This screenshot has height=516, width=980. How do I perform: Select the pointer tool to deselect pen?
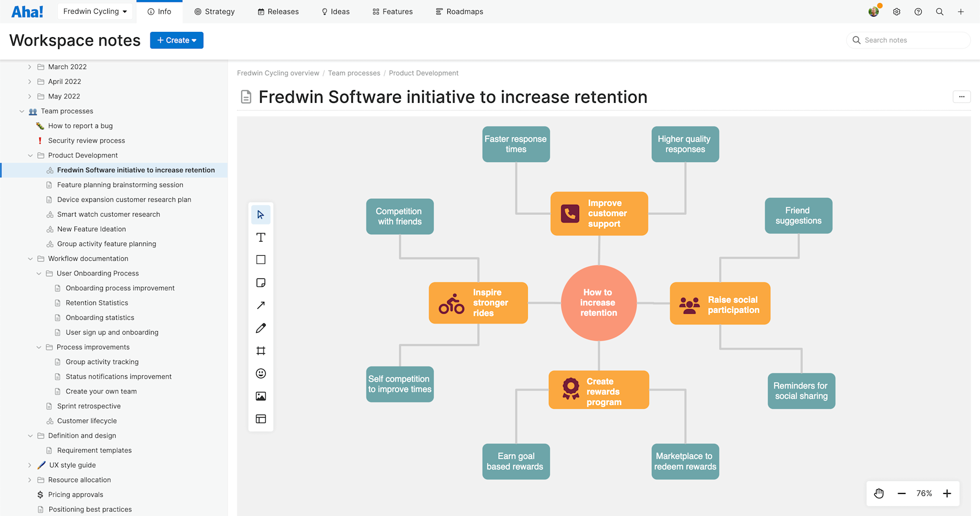tap(261, 215)
